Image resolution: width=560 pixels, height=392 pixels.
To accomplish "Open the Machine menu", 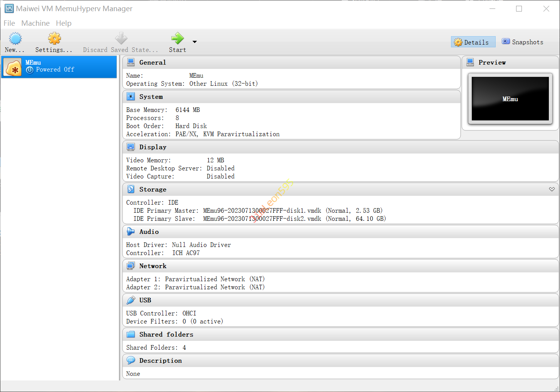I will pyautogui.click(x=35, y=23).
